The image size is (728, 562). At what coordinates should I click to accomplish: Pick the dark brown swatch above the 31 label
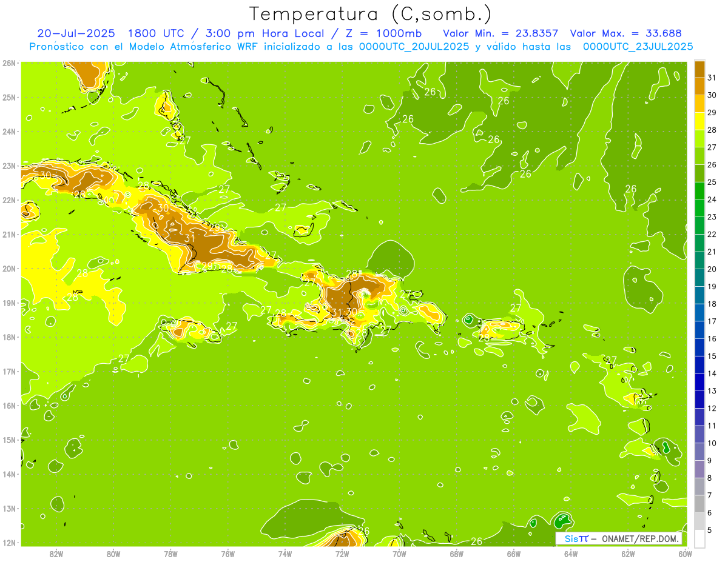click(x=699, y=69)
